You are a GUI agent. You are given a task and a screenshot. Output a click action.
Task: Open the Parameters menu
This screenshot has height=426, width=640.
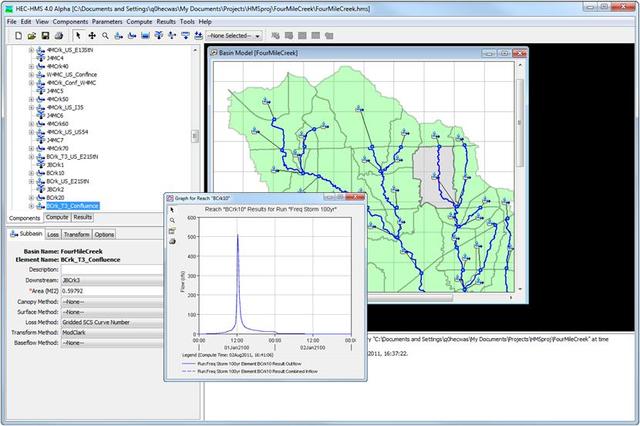pos(107,22)
